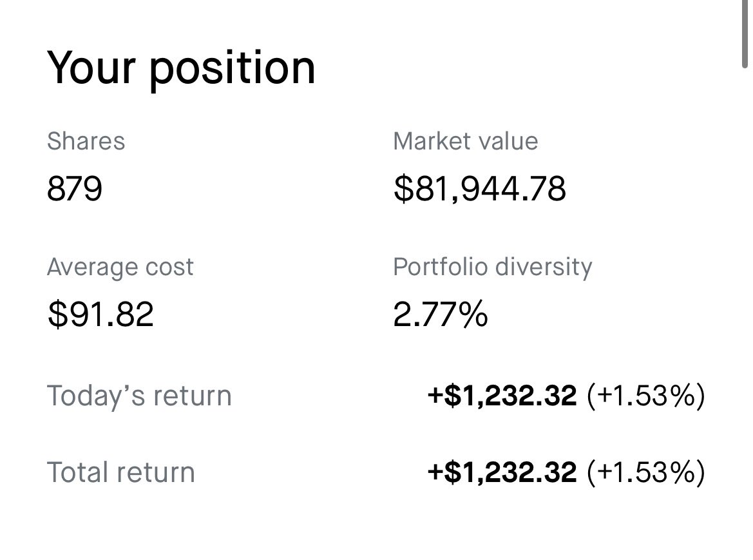This screenshot has width=753, height=560.
Task: Click the word position in heading
Action: 233,71
